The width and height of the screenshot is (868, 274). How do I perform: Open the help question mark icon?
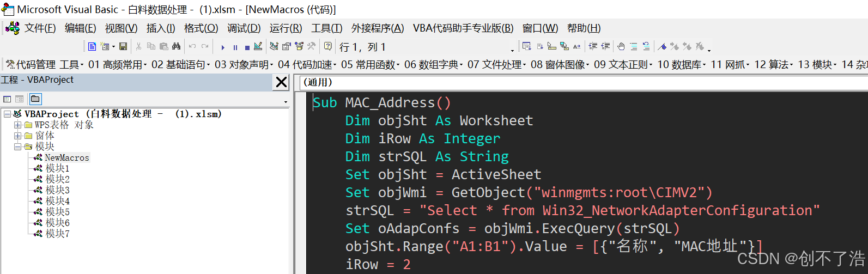(328, 46)
